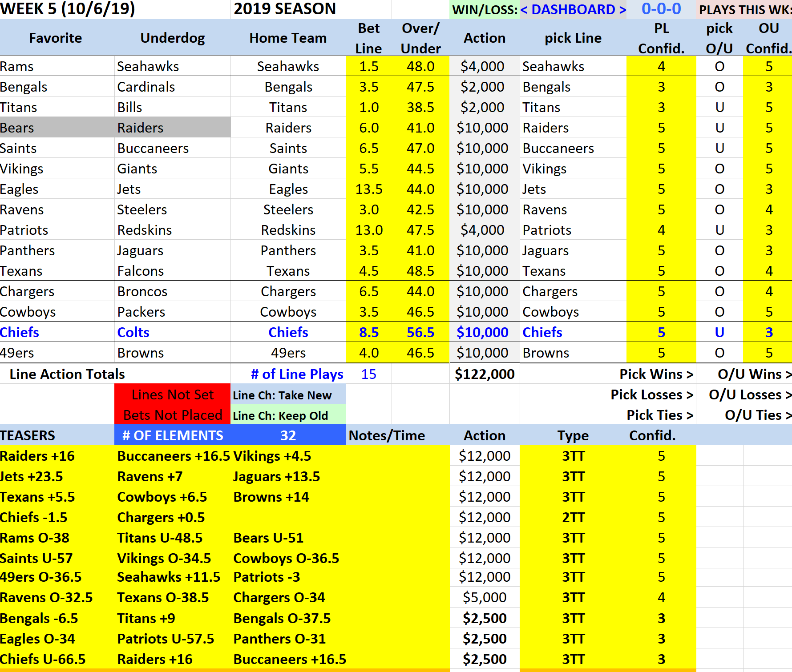Select the Pick Losses > label
The width and height of the screenshot is (792, 672).
click(x=652, y=395)
